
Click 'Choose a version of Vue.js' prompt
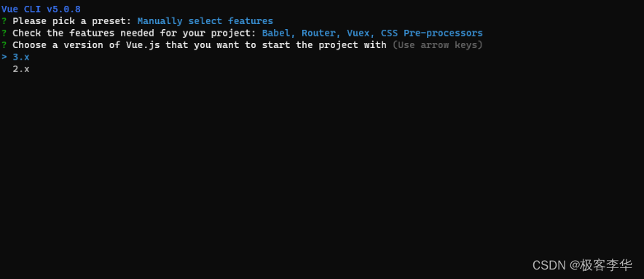point(86,44)
